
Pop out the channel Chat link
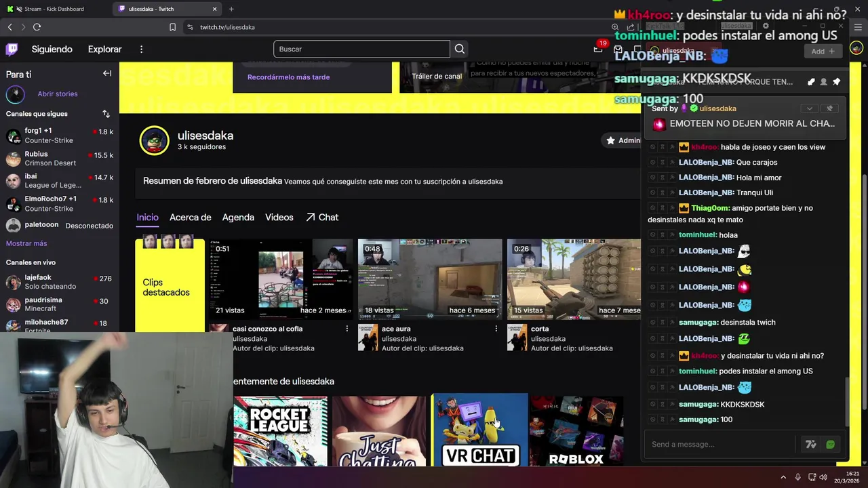click(x=321, y=218)
